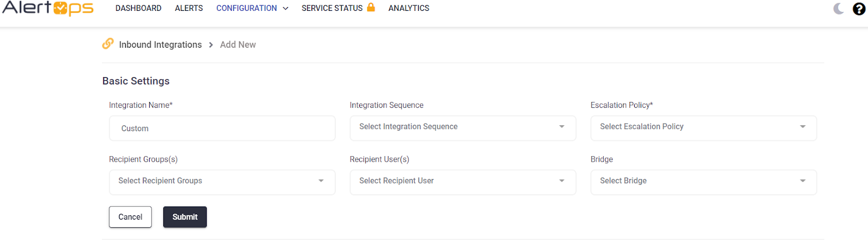Open the Dashboard menu item
This screenshot has width=868, height=250.
(138, 8)
